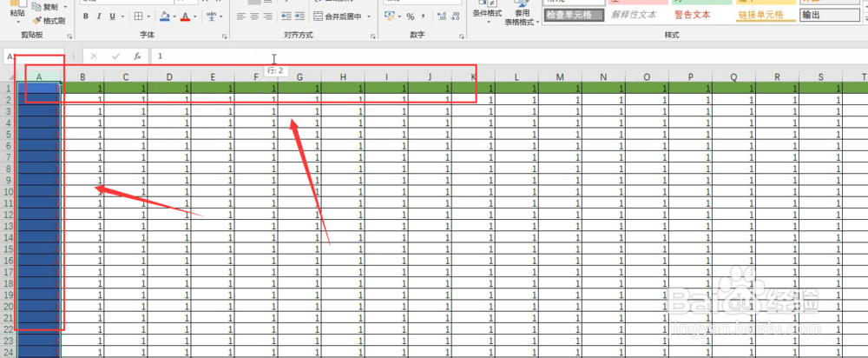The width and height of the screenshot is (868, 358).
Task: Apply fill color with the paint bucket
Action: (x=164, y=17)
